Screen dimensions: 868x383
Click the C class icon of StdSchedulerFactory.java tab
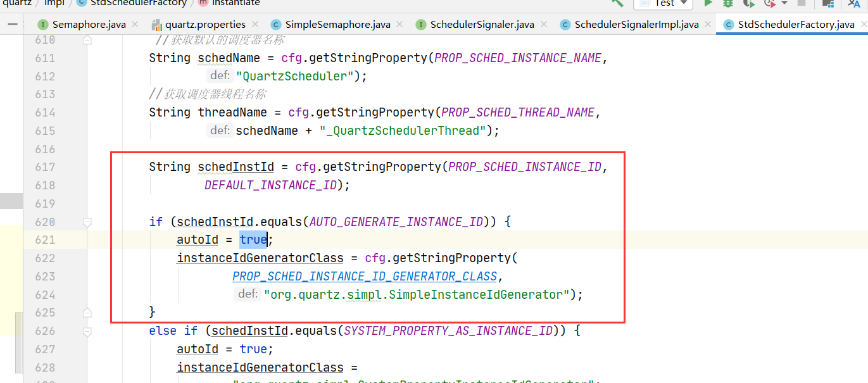(x=727, y=25)
